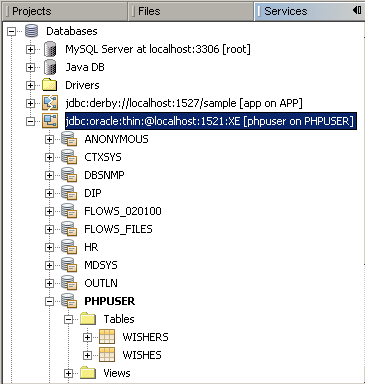This screenshot has height=384, width=365.
Task: Expand the WISHES table
Action: coord(87,355)
